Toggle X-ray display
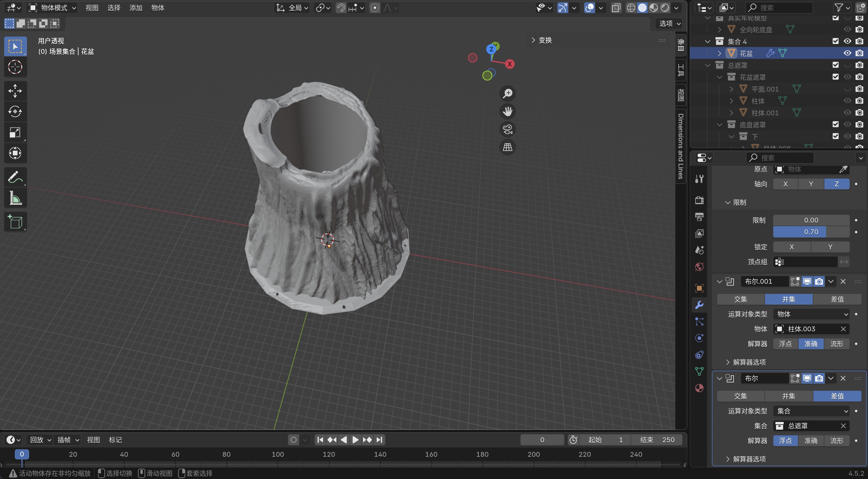The width and height of the screenshot is (868, 479). [x=616, y=8]
